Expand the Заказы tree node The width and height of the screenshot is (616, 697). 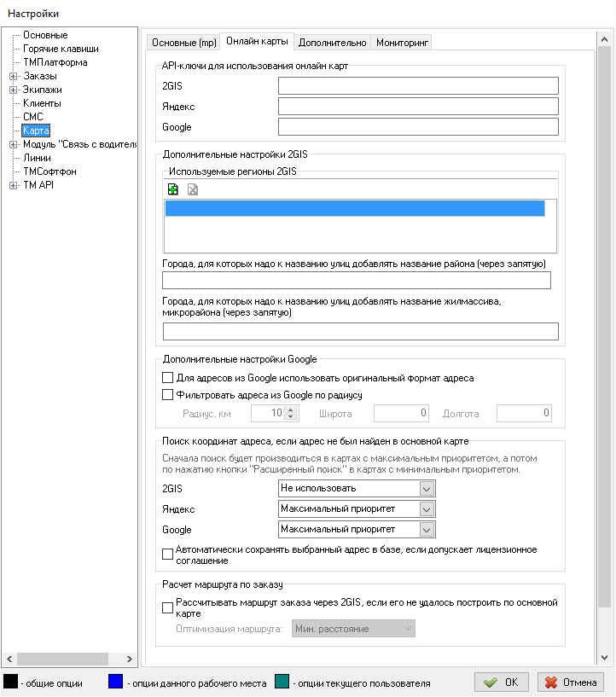pos(13,76)
